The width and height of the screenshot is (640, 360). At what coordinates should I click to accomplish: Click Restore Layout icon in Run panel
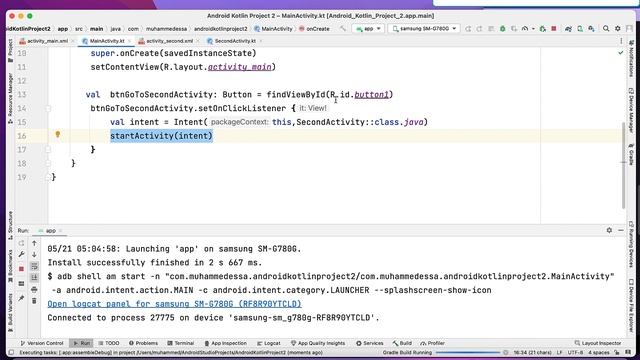tap(22, 284)
